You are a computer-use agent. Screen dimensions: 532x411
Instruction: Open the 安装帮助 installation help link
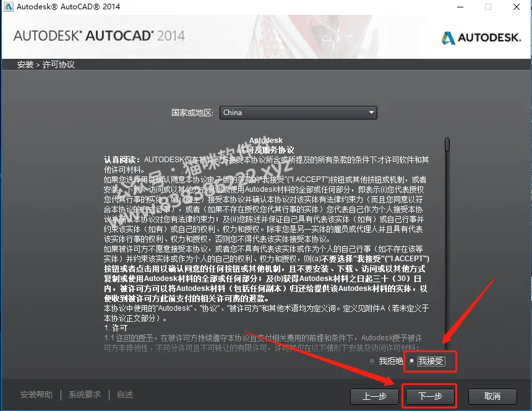pos(36,394)
